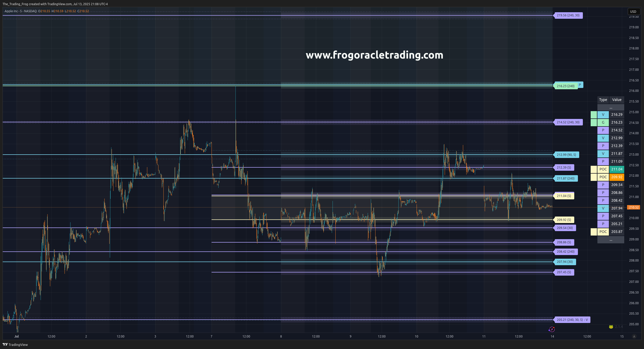Click the 'Type' table header
The height and width of the screenshot is (349, 644).
(603, 100)
